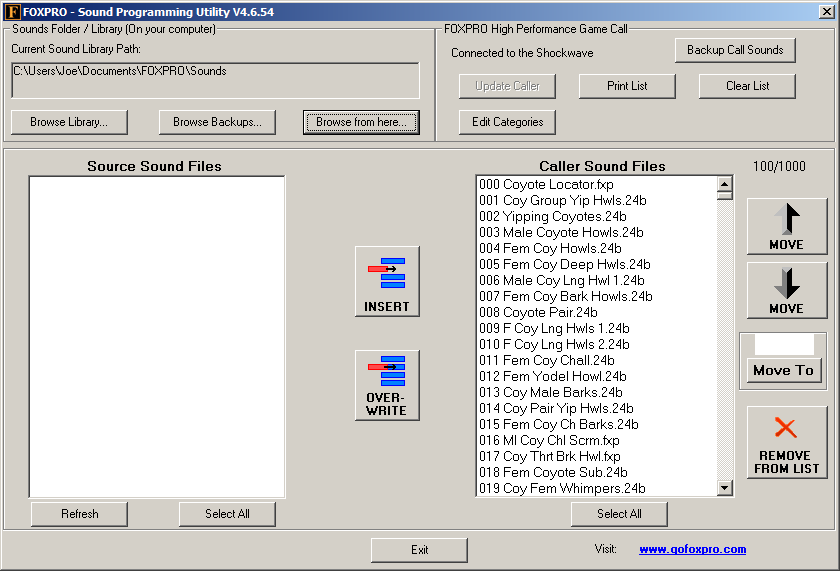The width and height of the screenshot is (840, 571).
Task: Click the OVER-WRITE icon button
Action: (387, 385)
